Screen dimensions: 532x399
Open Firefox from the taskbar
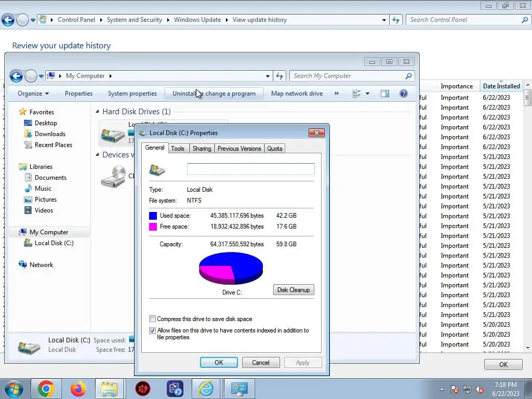tap(78, 389)
